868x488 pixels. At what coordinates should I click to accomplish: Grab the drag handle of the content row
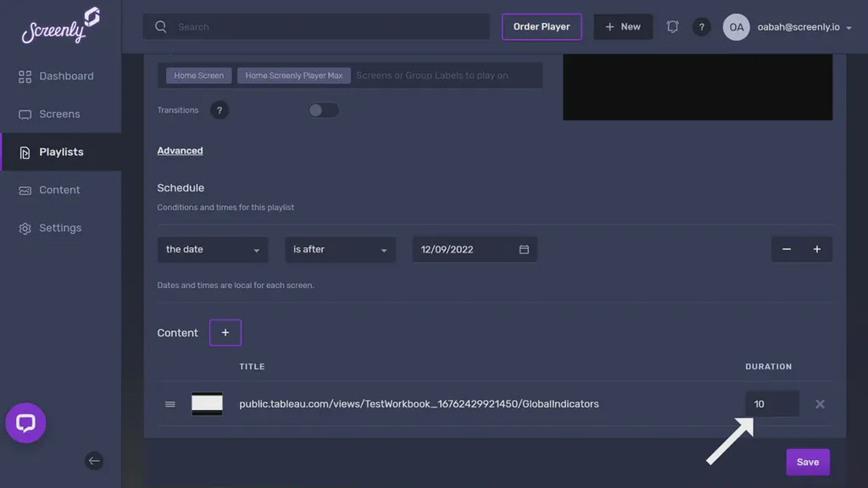[x=170, y=404]
